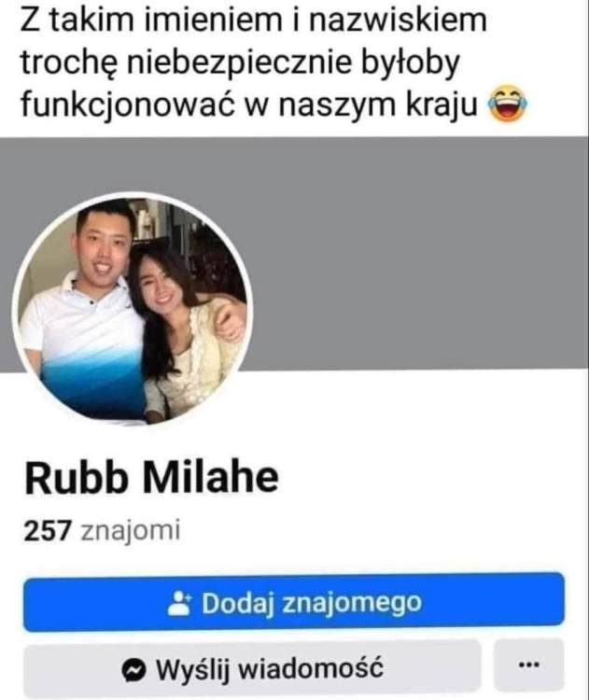
Task: Open the 257 znajomi friends list
Action: click(102, 530)
